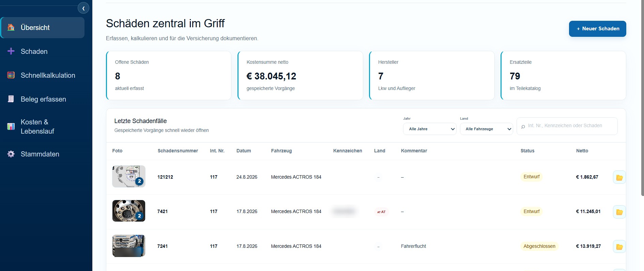
Task: Click the Netto column header
Action: pyautogui.click(x=582, y=151)
